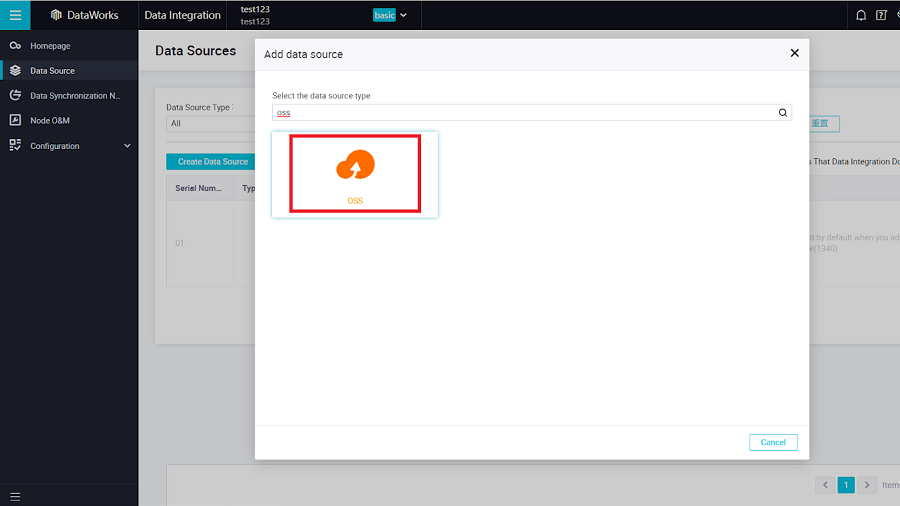The width and height of the screenshot is (900, 506).
Task: Click the test123 workspace name
Action: 255,9
